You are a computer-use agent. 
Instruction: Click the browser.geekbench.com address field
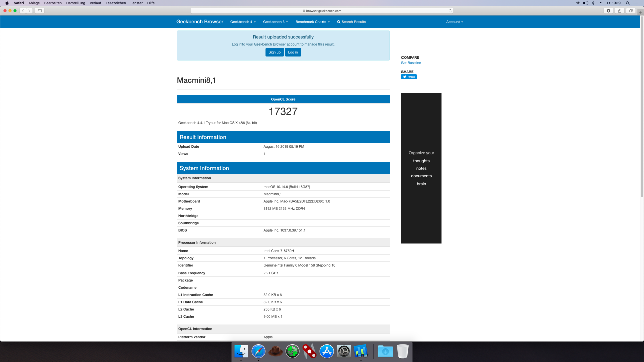322,10
